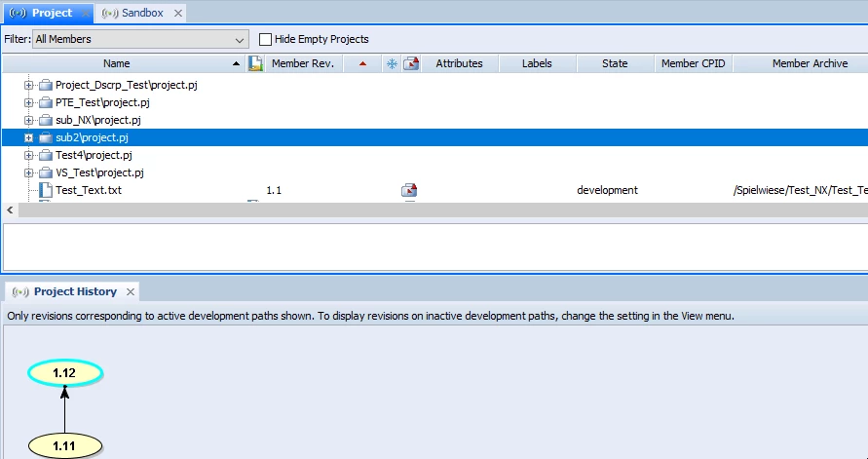Expand VS_Test\project.pj node
This screenshot has width=868, height=459.
tap(29, 172)
